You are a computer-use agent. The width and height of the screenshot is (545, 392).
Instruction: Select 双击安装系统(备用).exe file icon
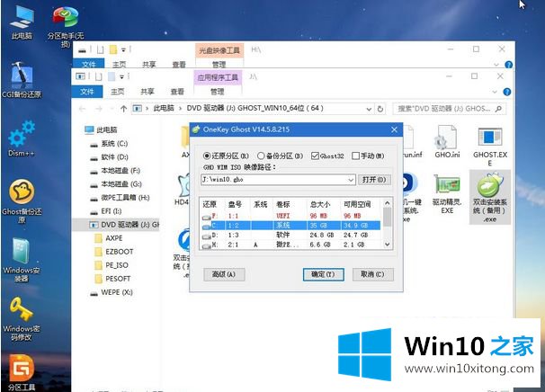click(490, 198)
